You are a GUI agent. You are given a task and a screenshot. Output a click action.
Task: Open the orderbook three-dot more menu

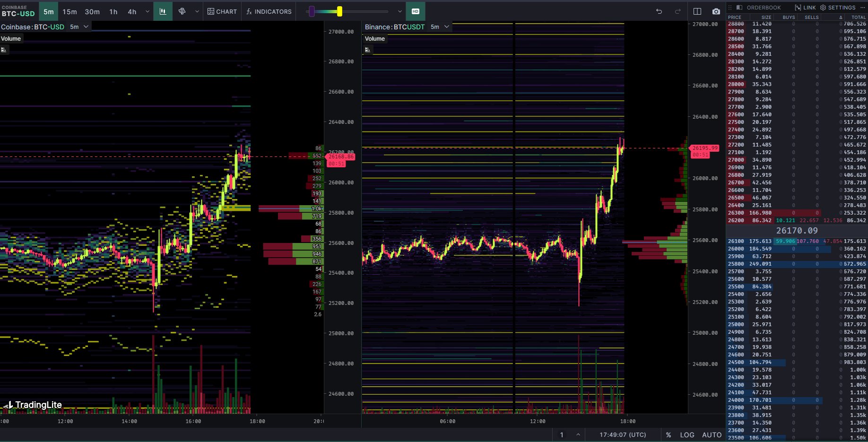pos(862,8)
